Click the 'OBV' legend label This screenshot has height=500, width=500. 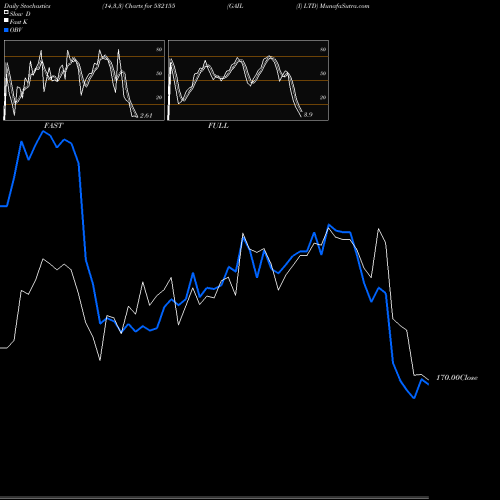pos(16,30)
